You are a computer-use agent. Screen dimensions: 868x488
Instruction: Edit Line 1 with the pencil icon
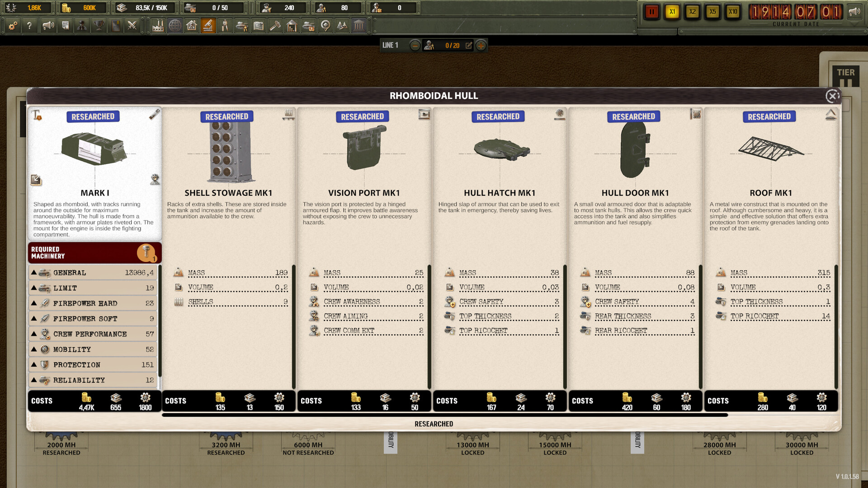point(469,45)
